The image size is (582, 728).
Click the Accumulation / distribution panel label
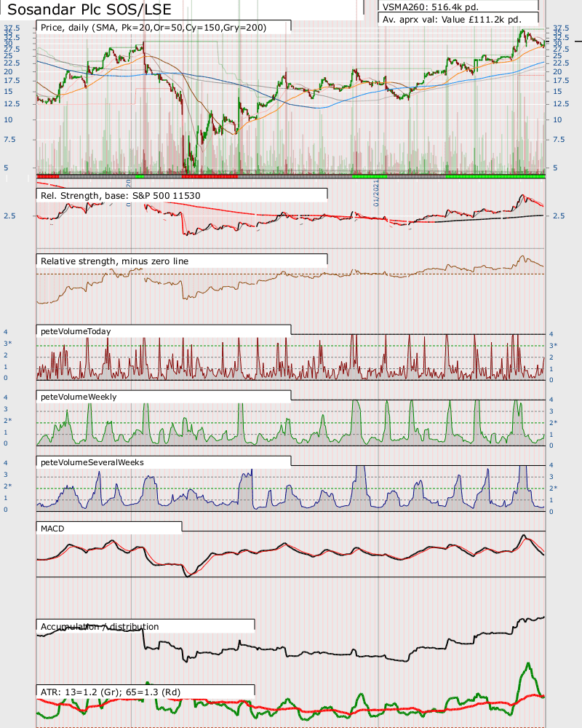(x=100, y=626)
